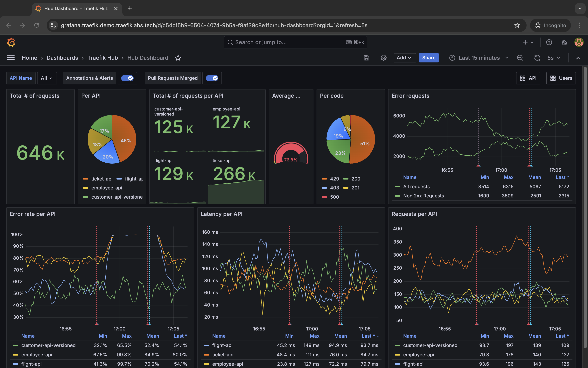Open the news RSS feed icon

click(564, 42)
